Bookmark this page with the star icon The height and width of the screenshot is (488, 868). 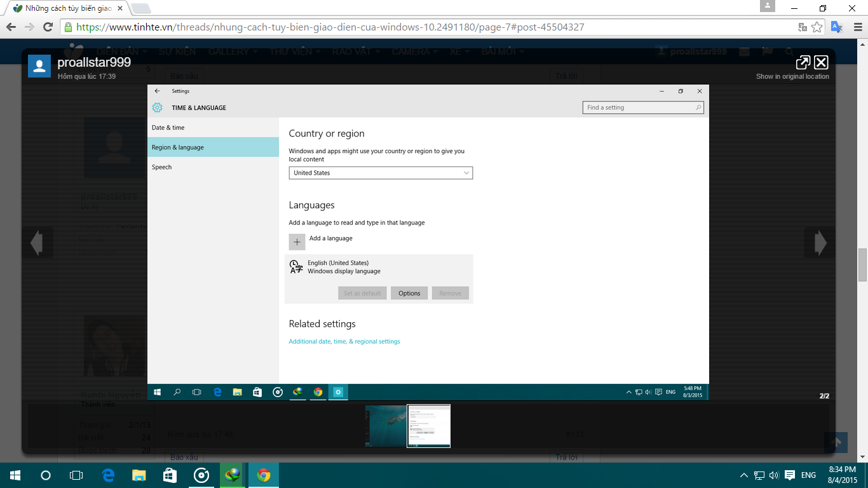[x=817, y=27]
